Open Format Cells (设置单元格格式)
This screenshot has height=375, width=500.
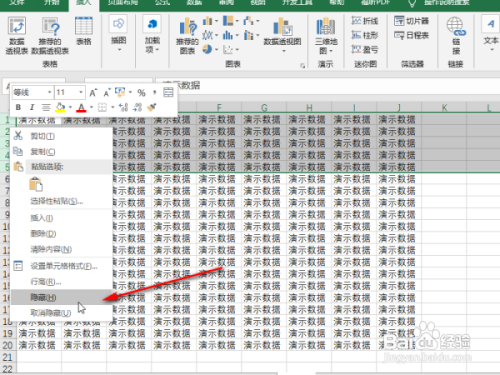tap(61, 266)
